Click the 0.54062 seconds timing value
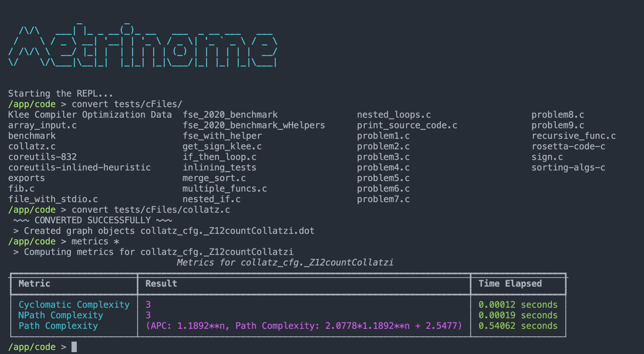 coord(518,326)
